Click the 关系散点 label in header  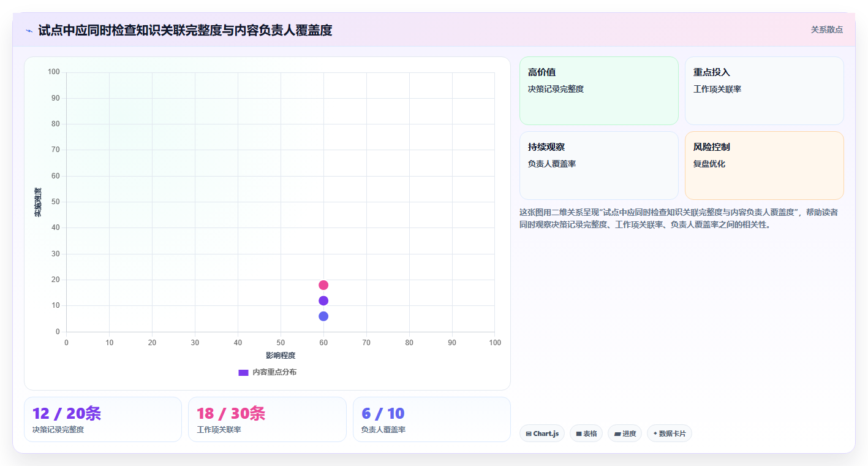(827, 29)
